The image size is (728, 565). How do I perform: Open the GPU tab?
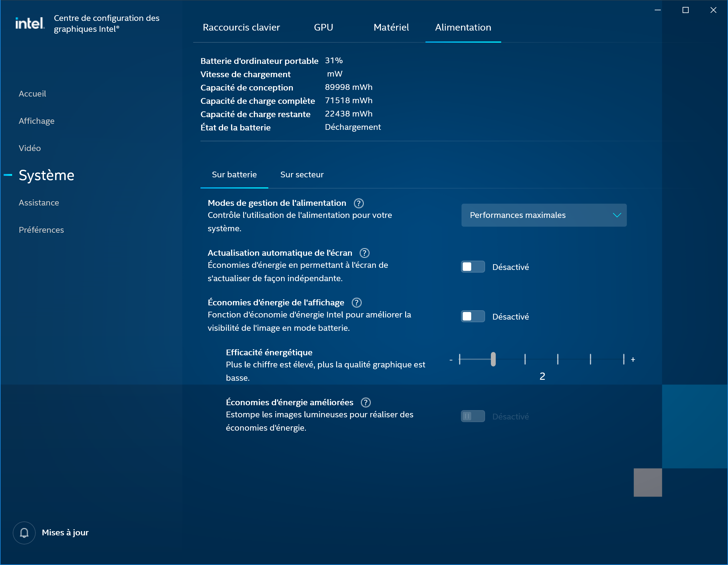point(323,27)
